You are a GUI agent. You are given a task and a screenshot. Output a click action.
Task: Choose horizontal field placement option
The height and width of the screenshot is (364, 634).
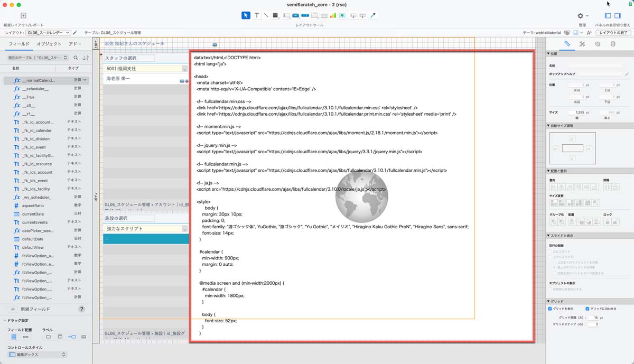coord(25,337)
